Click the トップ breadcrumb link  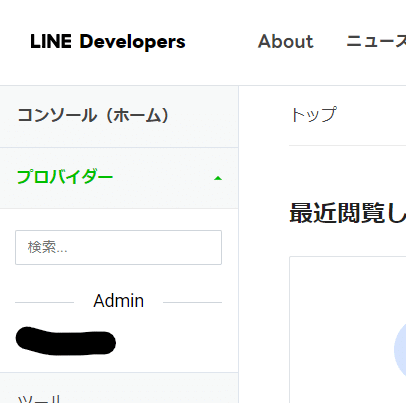click(x=314, y=115)
